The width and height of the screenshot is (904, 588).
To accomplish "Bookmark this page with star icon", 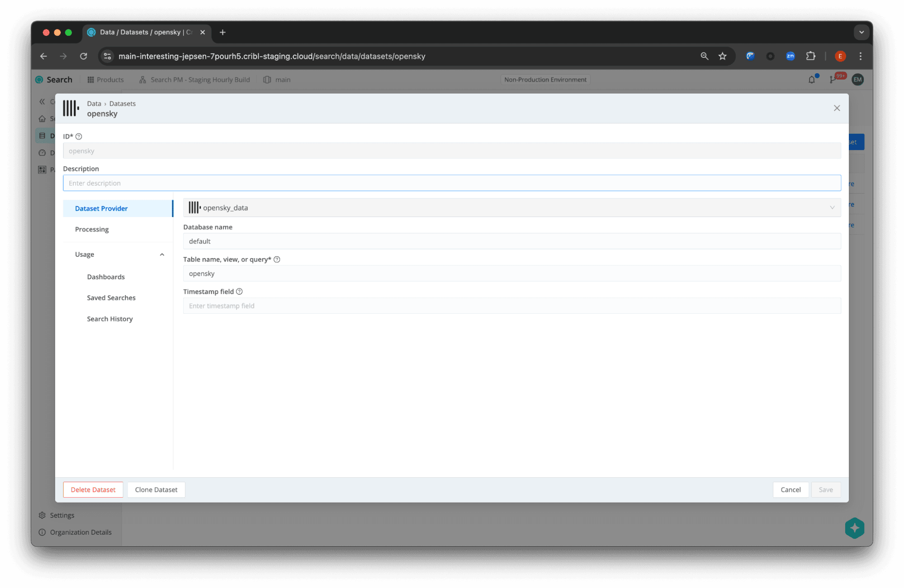I will (722, 56).
